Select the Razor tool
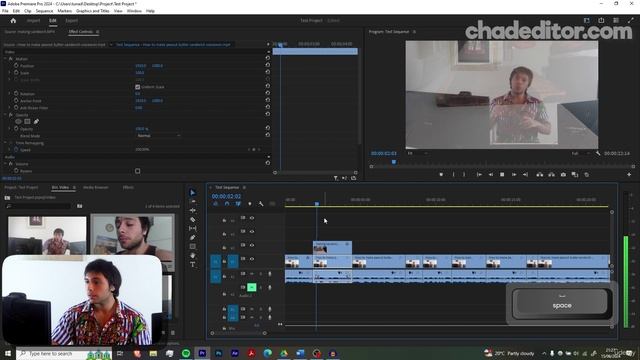This screenshot has width=640, height=360. point(193,220)
